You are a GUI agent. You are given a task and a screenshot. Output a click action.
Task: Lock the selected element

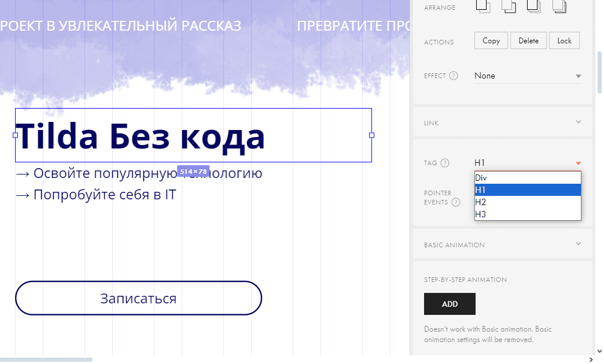pos(564,40)
